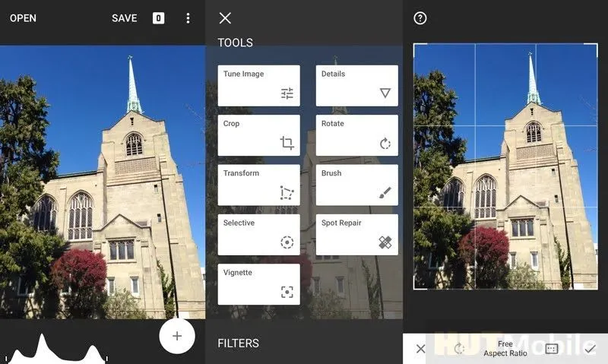Click the OPEN button
608x364 pixels.
point(23,18)
